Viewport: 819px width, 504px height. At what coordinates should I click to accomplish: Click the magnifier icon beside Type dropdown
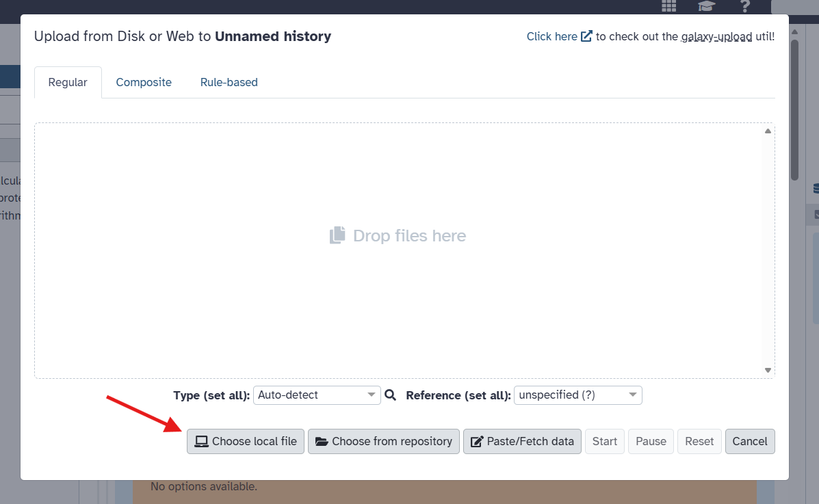coord(391,395)
